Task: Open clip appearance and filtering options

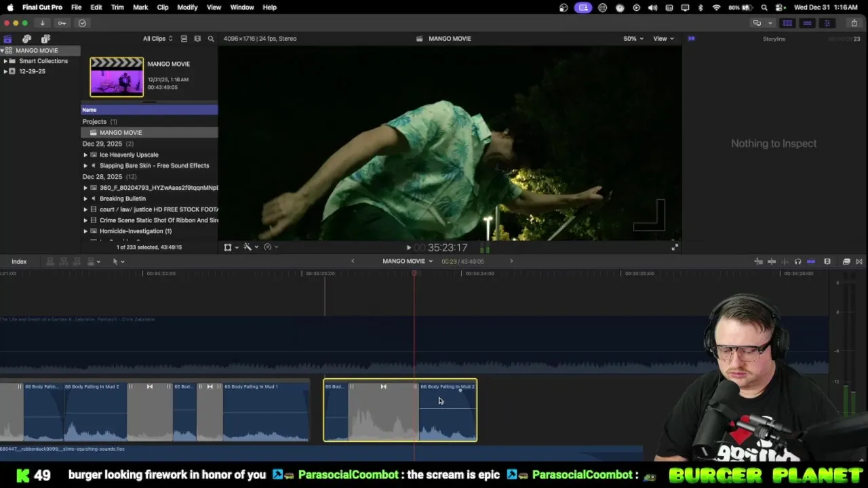Action: point(197,39)
